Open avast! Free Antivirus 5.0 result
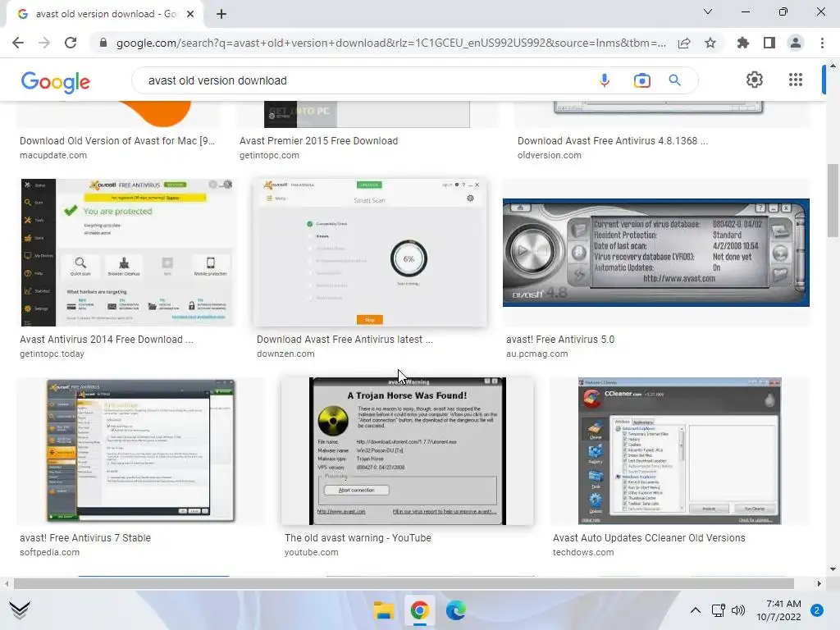 point(560,340)
